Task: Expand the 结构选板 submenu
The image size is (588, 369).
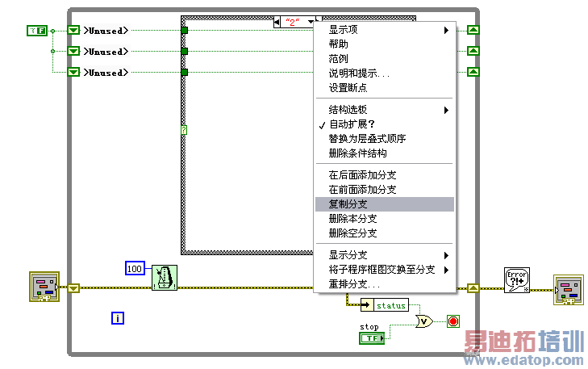Action: pos(385,110)
